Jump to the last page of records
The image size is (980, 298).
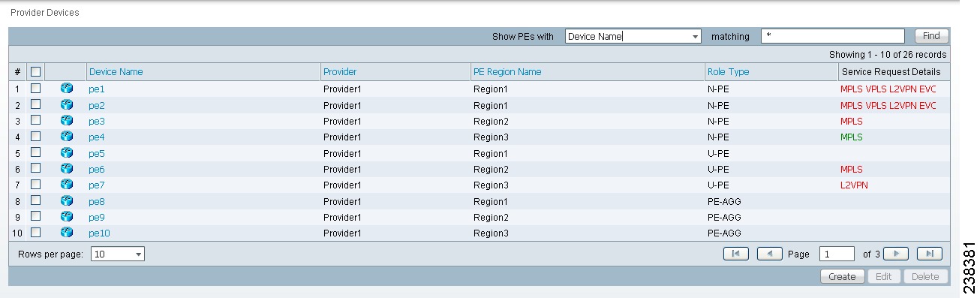[x=930, y=254]
